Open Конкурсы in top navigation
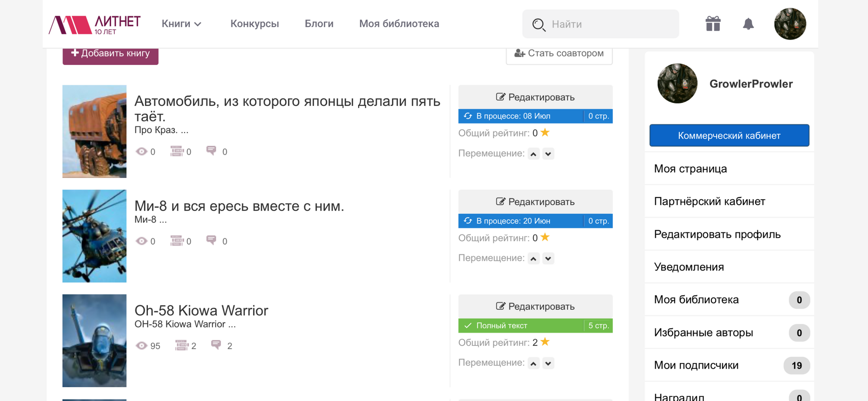Viewport: 868px width, 401px height. pos(255,24)
